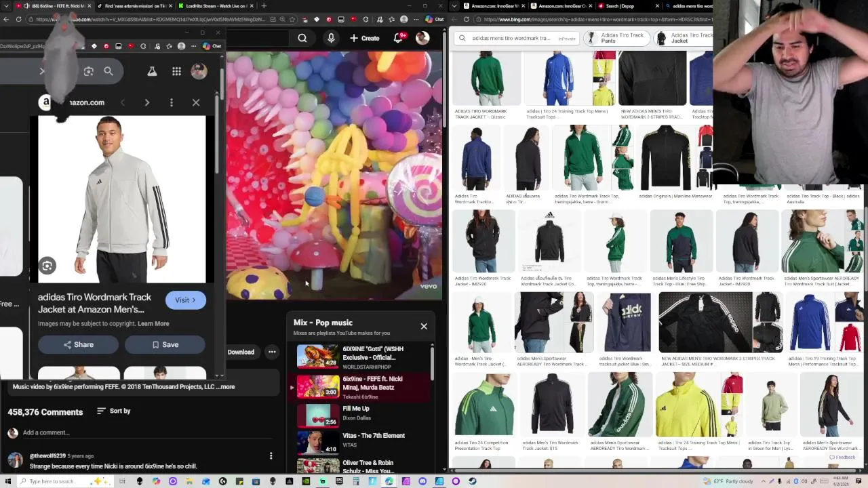Open the Sort by comments dropdown

coord(113,411)
